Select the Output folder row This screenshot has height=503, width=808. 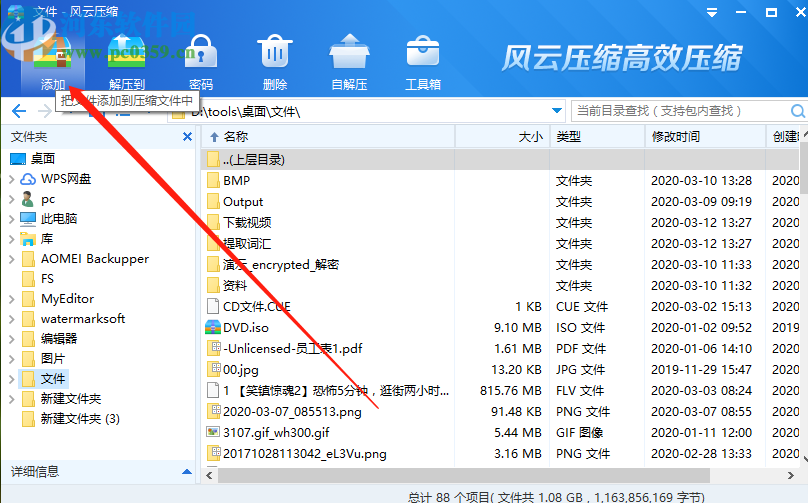(500, 202)
